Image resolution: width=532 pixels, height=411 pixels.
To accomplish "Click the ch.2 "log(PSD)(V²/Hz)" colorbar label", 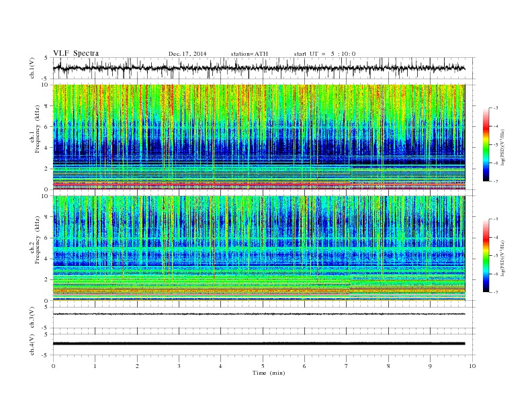I will pyautogui.click(x=503, y=258).
